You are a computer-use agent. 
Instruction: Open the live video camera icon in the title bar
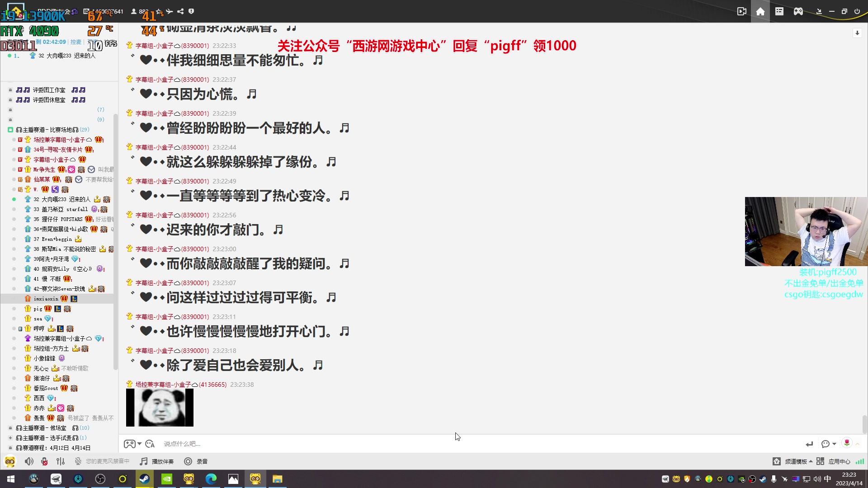(741, 11)
